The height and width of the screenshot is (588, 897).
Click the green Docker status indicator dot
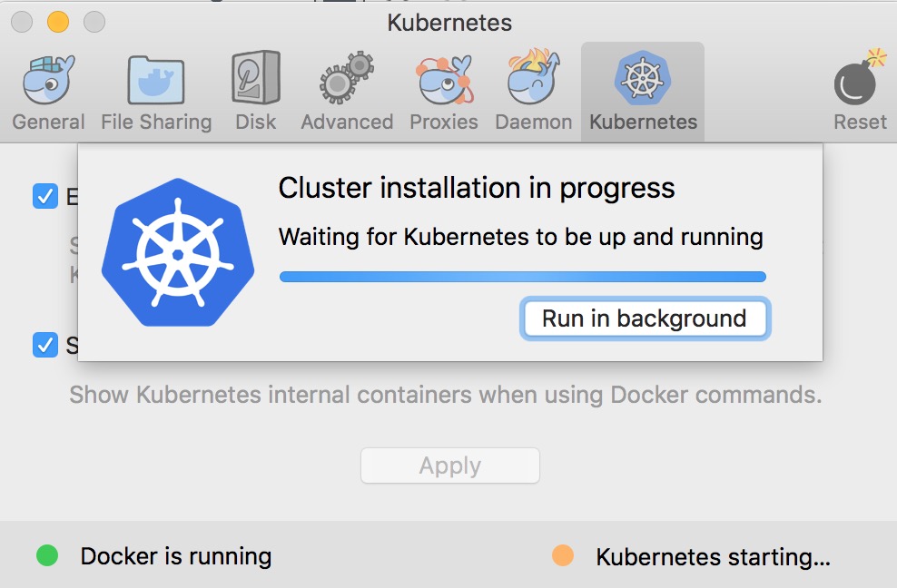pos(47,555)
